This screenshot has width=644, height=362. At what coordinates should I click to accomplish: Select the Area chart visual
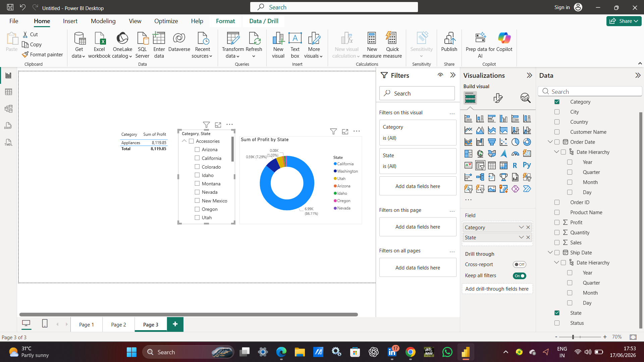tap(480, 130)
